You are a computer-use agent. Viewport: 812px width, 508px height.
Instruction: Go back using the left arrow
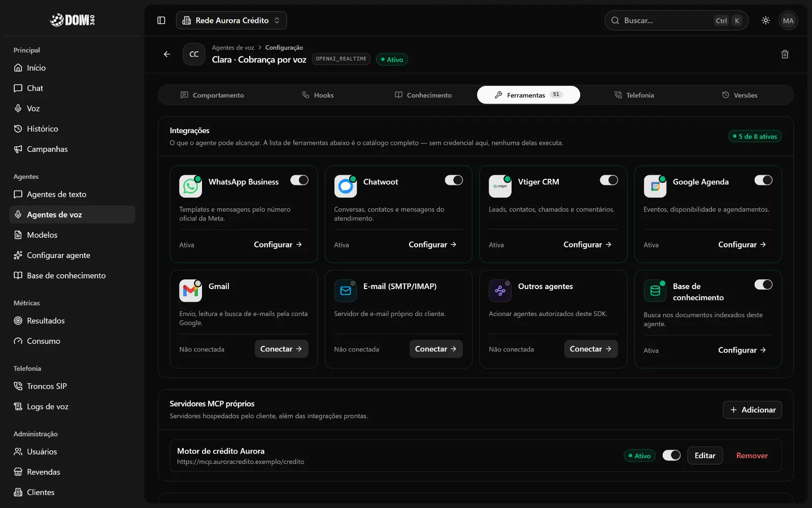[x=166, y=54]
